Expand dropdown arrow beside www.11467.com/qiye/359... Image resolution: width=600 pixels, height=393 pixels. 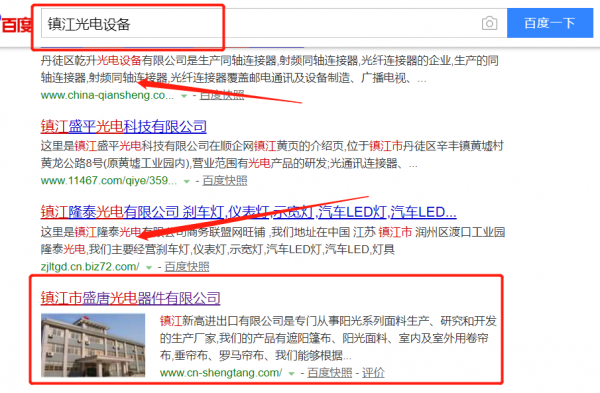187,181
